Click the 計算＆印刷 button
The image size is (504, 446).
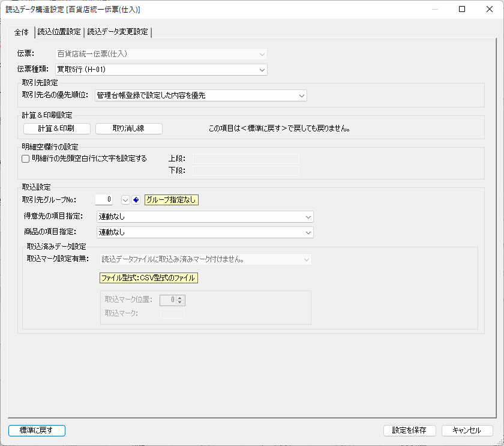pos(56,128)
